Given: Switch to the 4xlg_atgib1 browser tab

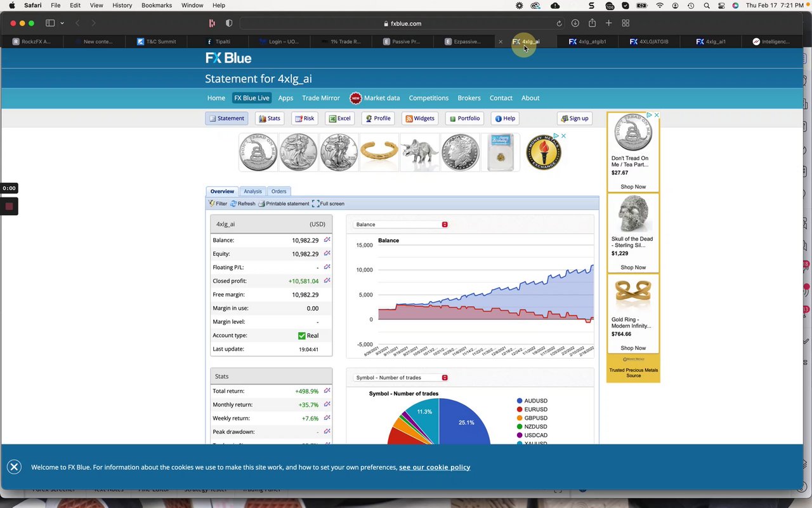Looking at the screenshot, I should (x=587, y=41).
